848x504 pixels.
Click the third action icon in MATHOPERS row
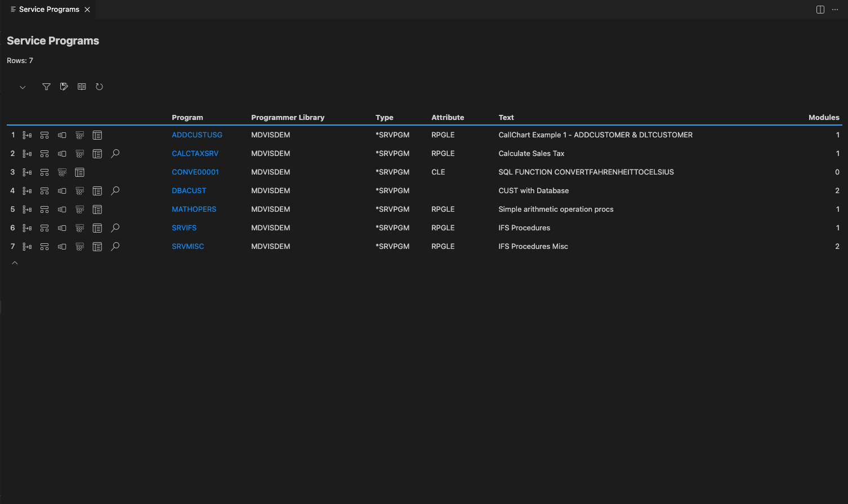[x=62, y=209]
